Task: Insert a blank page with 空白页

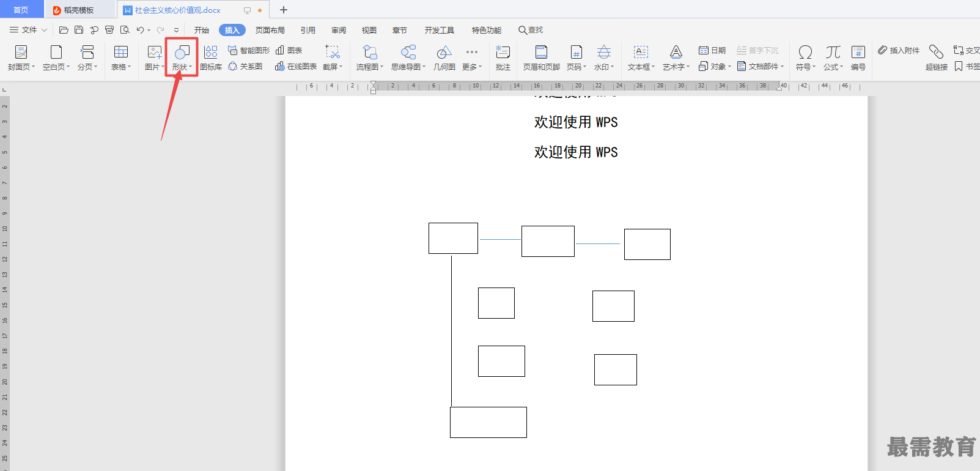Action: click(56, 58)
